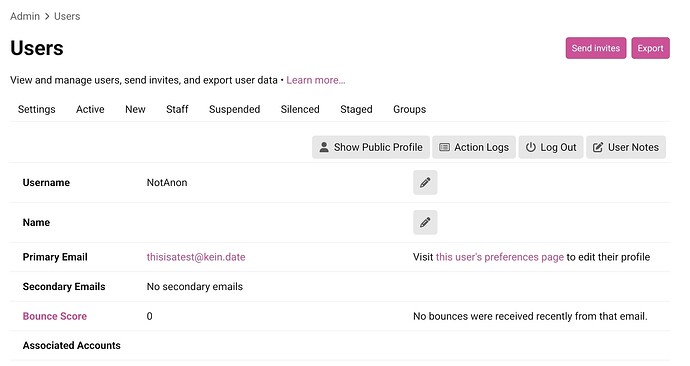Screen dimensions: 690x366
Task: Open the Action Logs button
Action: tap(474, 147)
